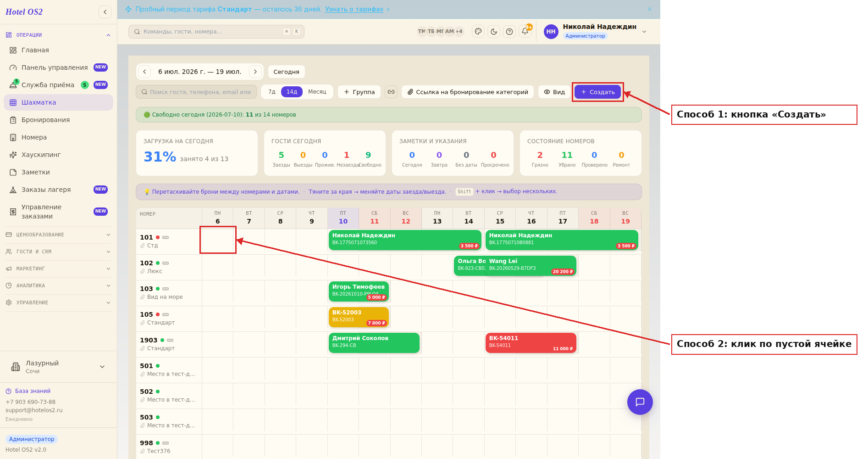Focus the guest search field
This screenshot has width=868, height=459.
pos(196,92)
